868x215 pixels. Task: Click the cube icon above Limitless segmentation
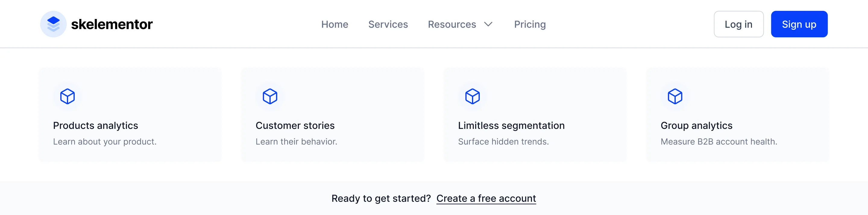(x=472, y=97)
